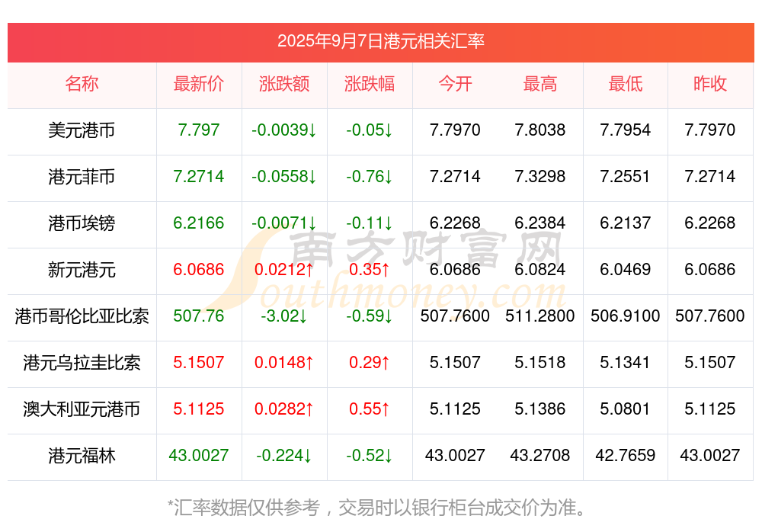762x532 pixels.
Task: Click high value 7.8038
Action: click(540, 130)
